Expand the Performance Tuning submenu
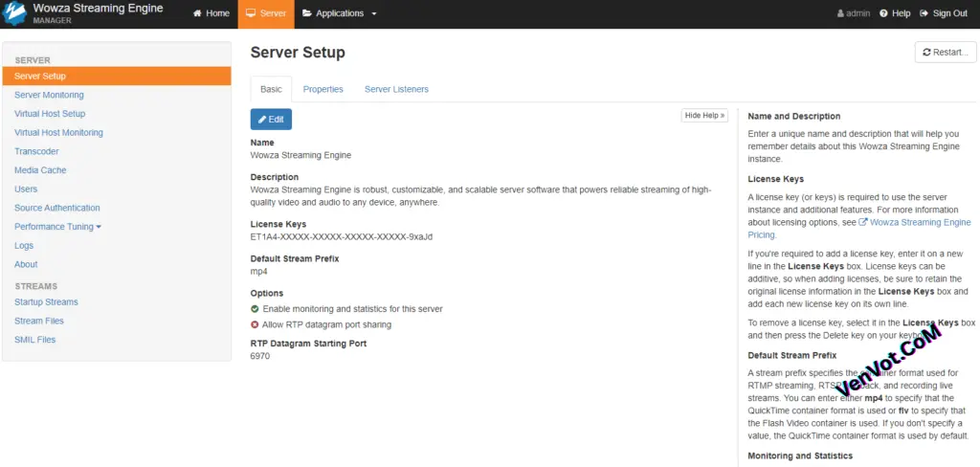The image size is (980, 467). click(57, 226)
